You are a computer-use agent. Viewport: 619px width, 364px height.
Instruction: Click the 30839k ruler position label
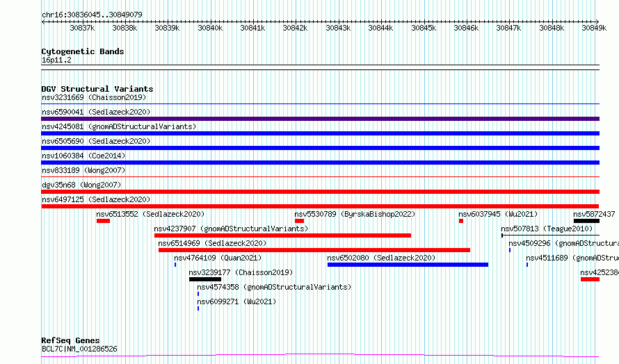(x=167, y=28)
